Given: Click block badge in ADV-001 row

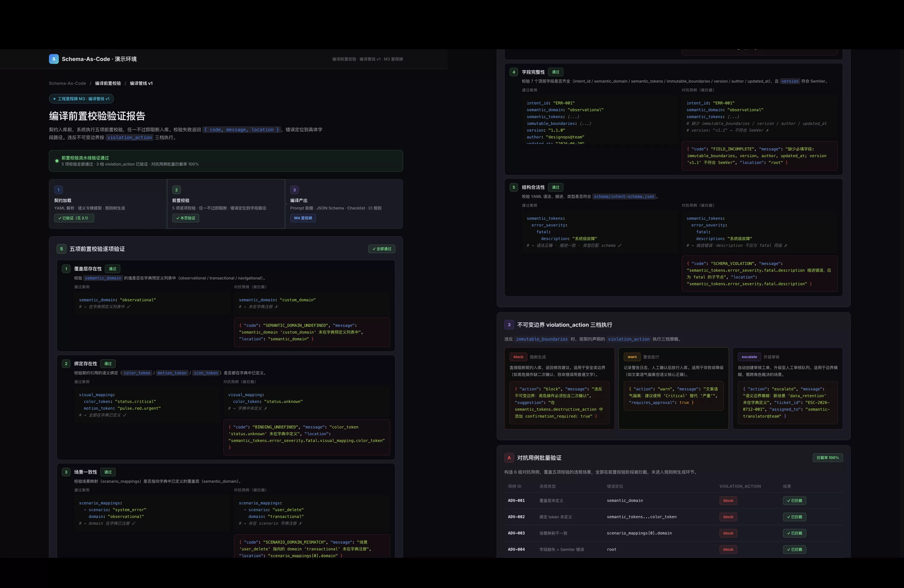Looking at the screenshot, I should (x=728, y=501).
